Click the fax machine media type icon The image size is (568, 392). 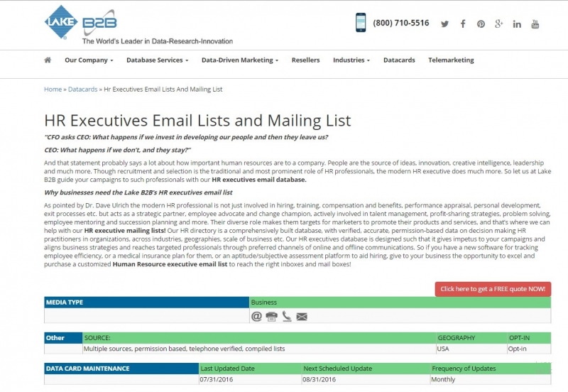[272, 317]
